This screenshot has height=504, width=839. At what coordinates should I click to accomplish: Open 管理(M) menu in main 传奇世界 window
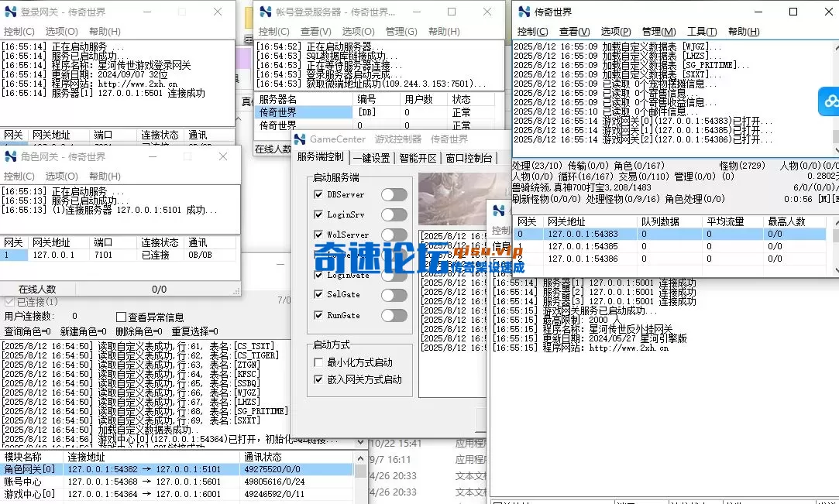click(x=658, y=32)
